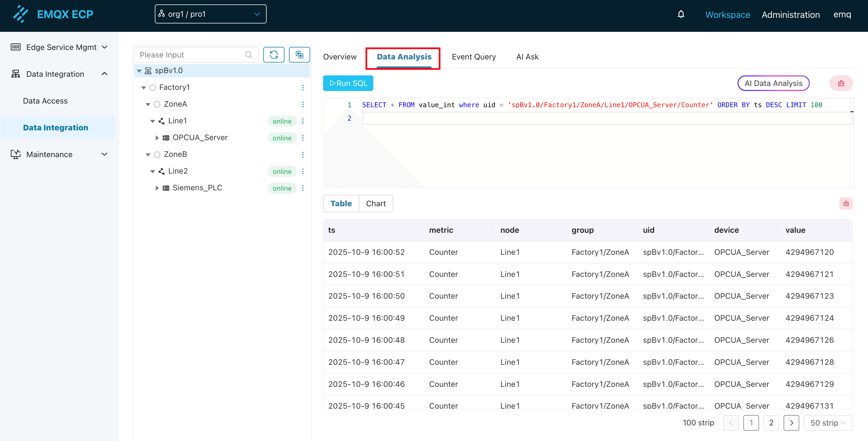Select the Table result view
Viewport: 868px width, 441px height.
coord(341,203)
